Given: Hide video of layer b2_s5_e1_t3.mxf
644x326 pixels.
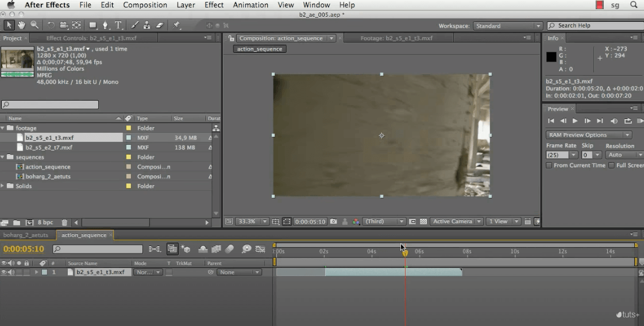Looking at the screenshot, I should pos(3,273).
